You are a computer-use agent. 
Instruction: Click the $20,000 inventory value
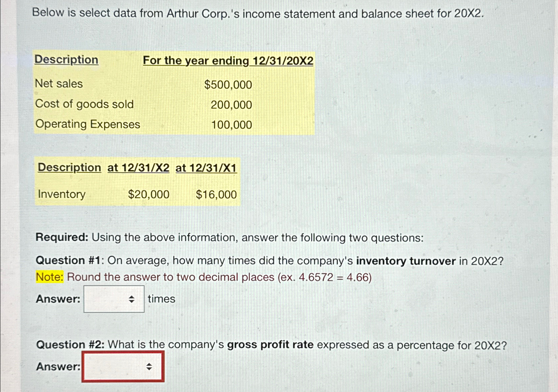point(148,194)
